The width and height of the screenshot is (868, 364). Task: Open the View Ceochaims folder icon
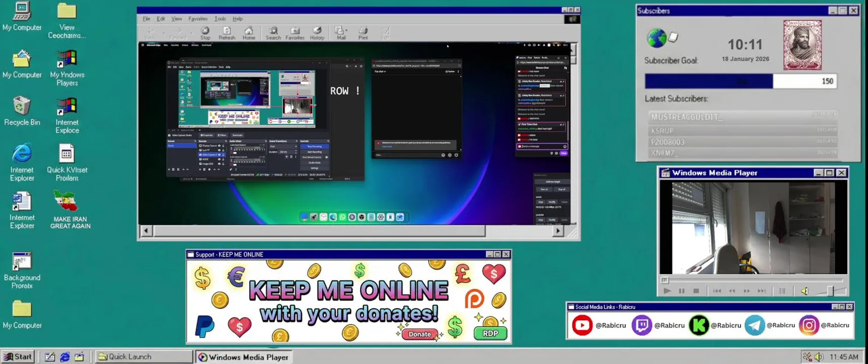[67, 20]
